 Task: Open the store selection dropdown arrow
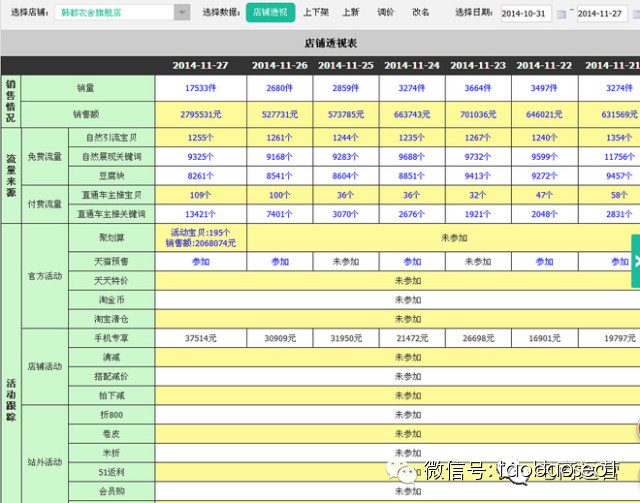tap(182, 12)
